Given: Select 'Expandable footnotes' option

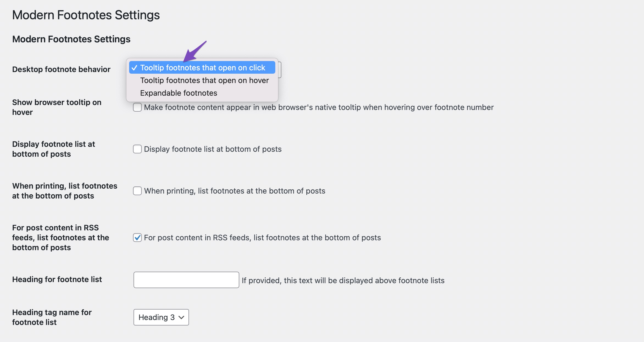Looking at the screenshot, I should 178,93.
